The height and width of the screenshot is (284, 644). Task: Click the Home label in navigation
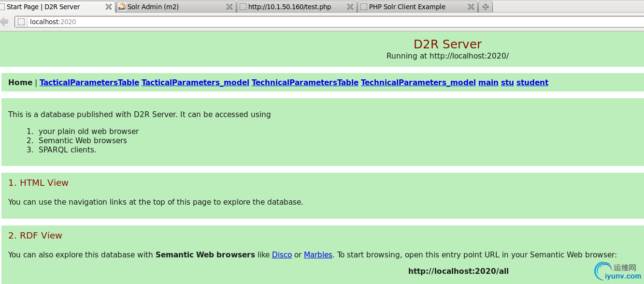[20, 83]
